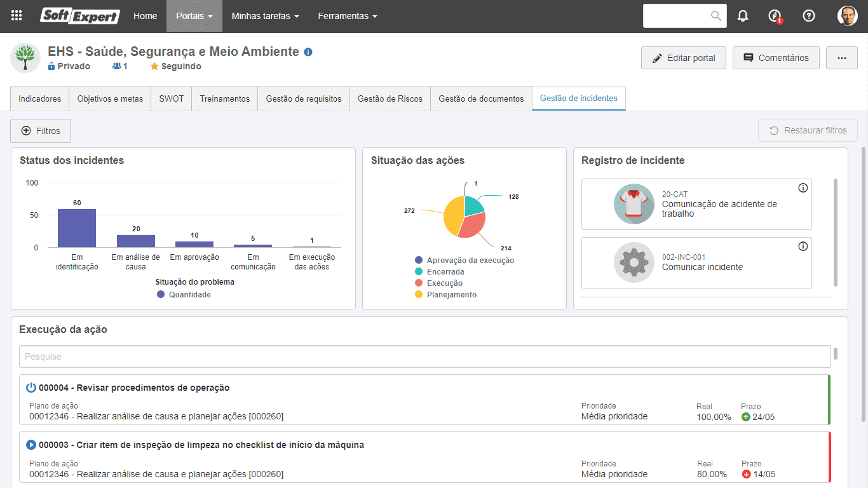The image size is (868, 488).
Task: Toggle Encerrada legend item
Action: (x=439, y=272)
